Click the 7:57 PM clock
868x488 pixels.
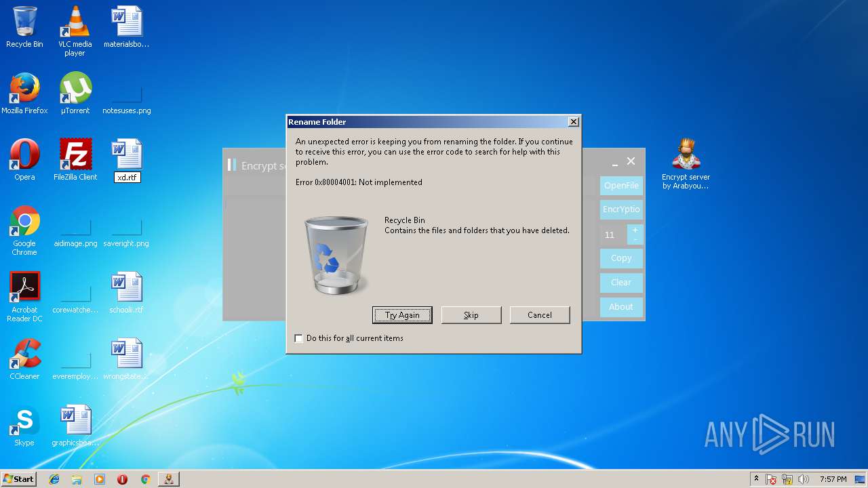pyautogui.click(x=833, y=479)
